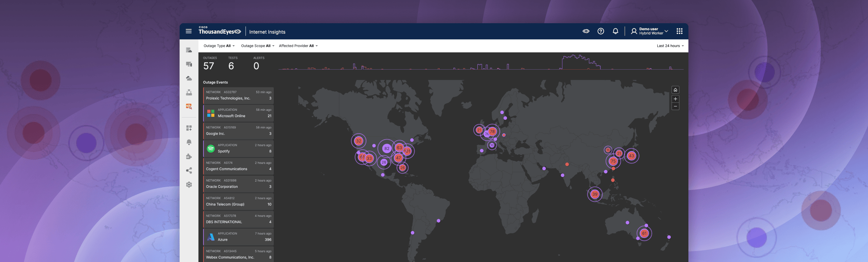The height and width of the screenshot is (262, 868).
Task: Select the Oracle Corporation outage event
Action: click(238, 183)
